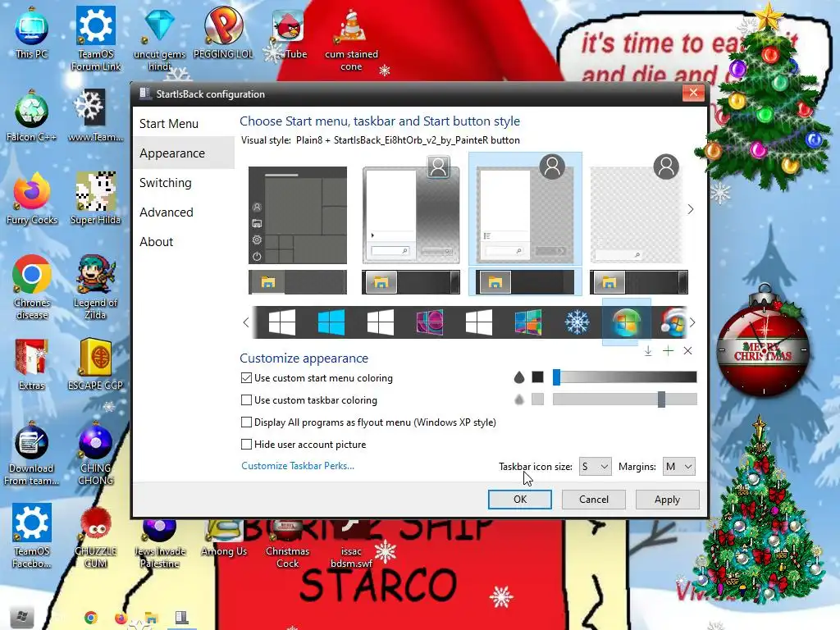840x630 pixels.
Task: Open the Advanced section
Action: [166, 212]
